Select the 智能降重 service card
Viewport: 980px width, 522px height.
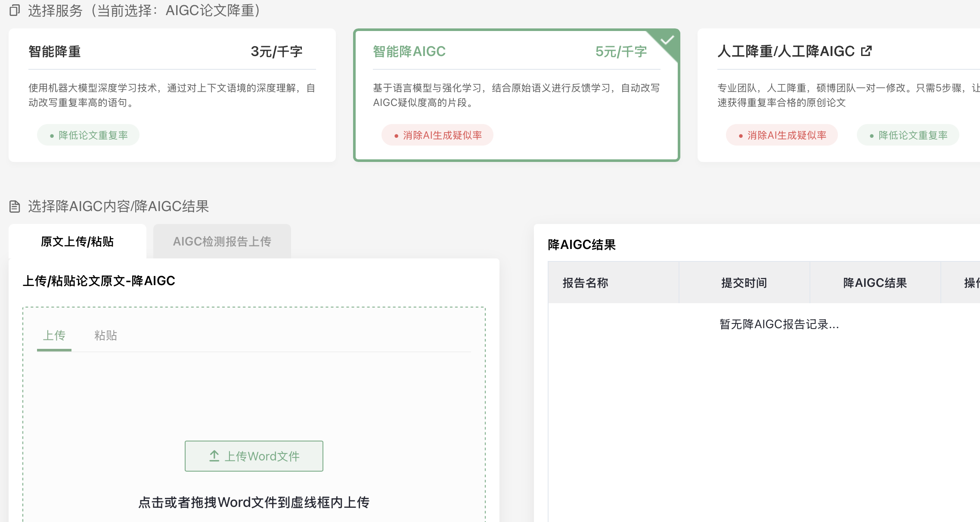172,95
